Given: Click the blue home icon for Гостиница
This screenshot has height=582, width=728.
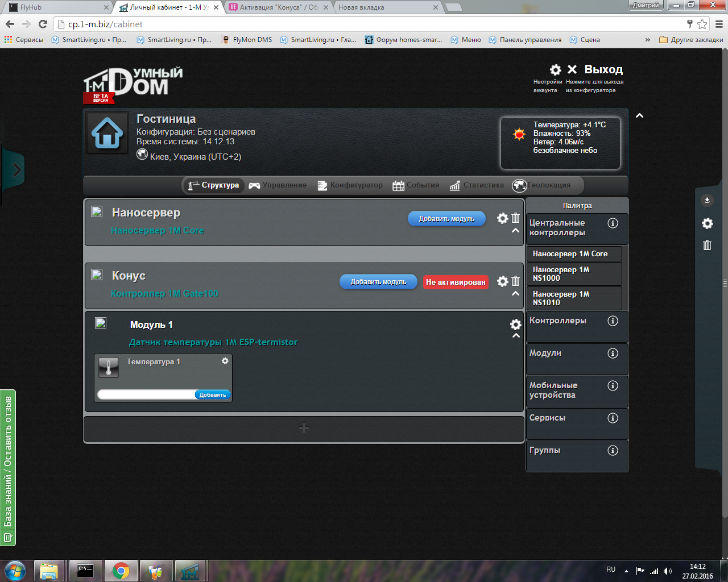Looking at the screenshot, I should (x=107, y=133).
